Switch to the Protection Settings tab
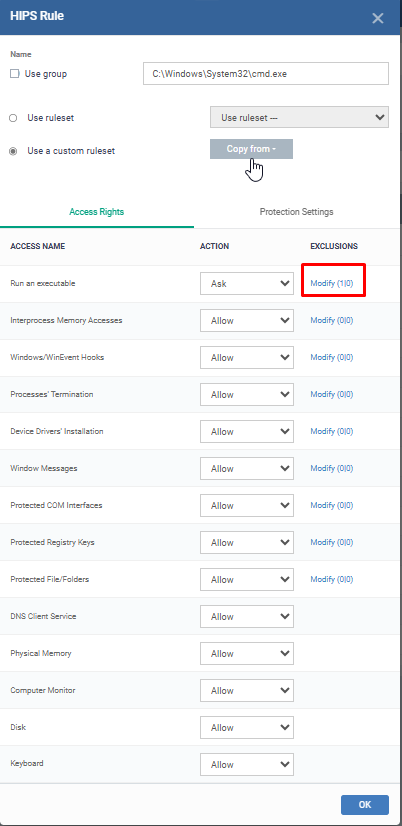The image size is (402, 826). click(x=296, y=212)
